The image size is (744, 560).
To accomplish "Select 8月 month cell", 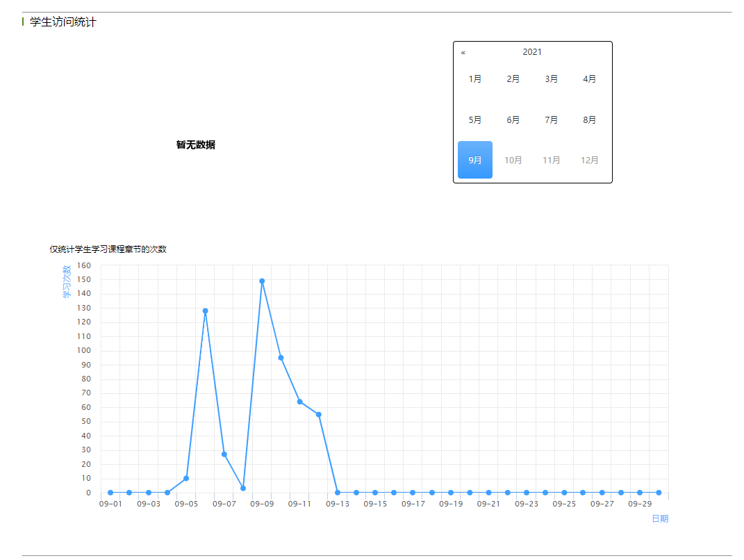I will [590, 120].
